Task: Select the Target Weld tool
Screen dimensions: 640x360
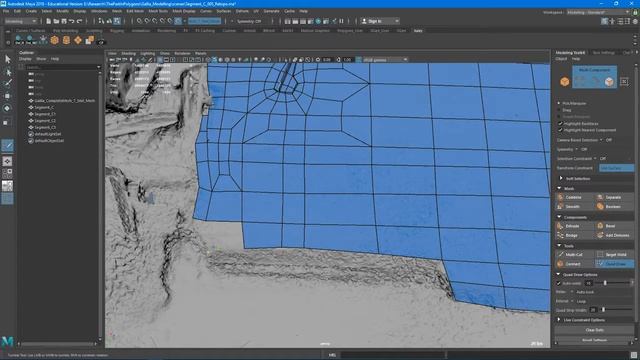Action: click(x=614, y=254)
